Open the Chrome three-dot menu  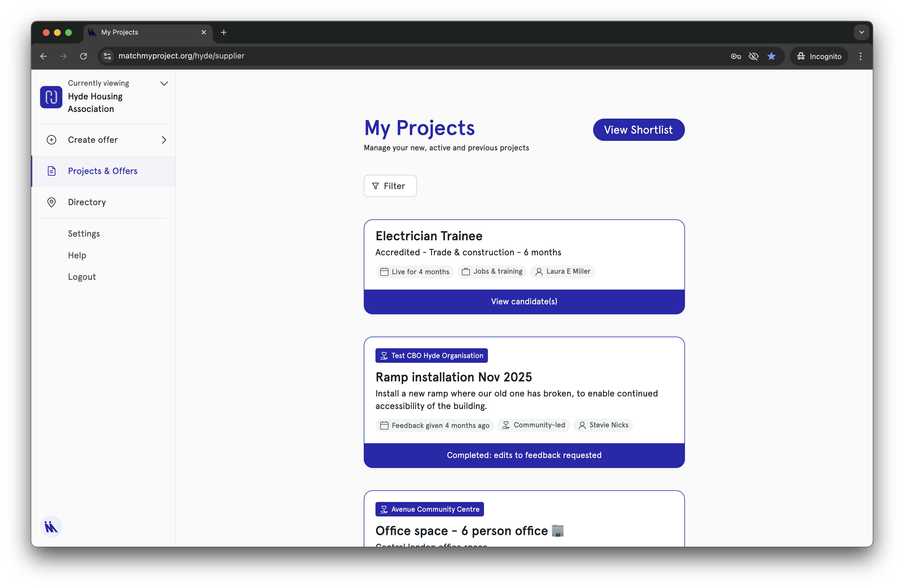[x=860, y=56]
